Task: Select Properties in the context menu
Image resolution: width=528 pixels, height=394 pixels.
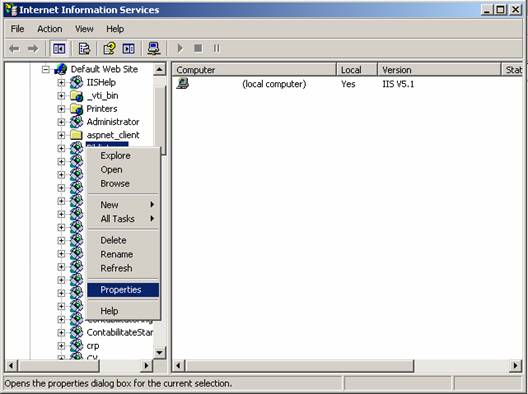Action: pos(123,290)
